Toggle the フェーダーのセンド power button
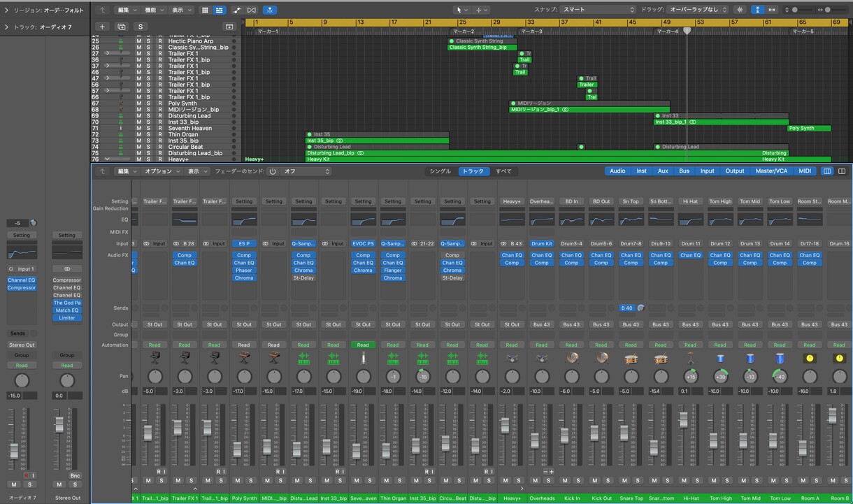 pos(273,171)
